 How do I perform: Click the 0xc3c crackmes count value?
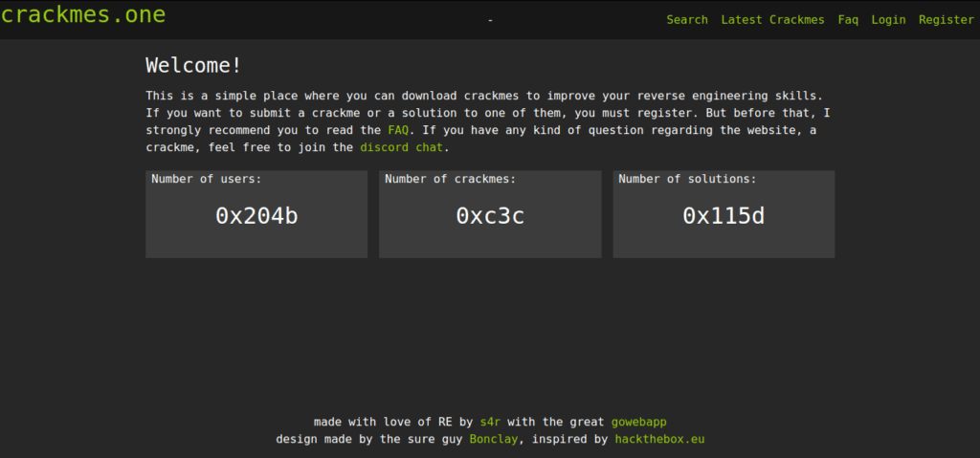tap(490, 216)
